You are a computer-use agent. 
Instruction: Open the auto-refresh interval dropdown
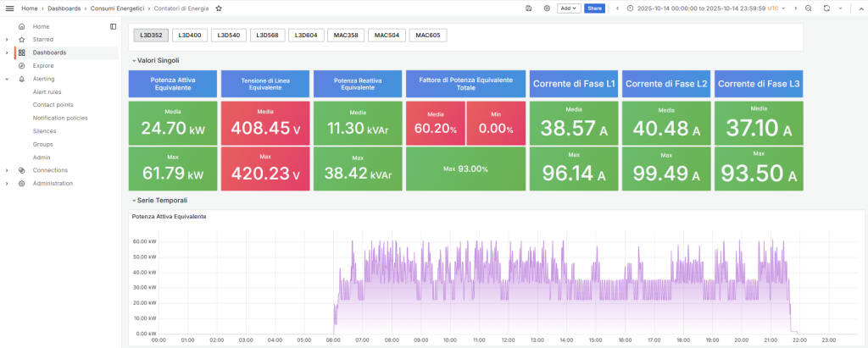pos(839,8)
